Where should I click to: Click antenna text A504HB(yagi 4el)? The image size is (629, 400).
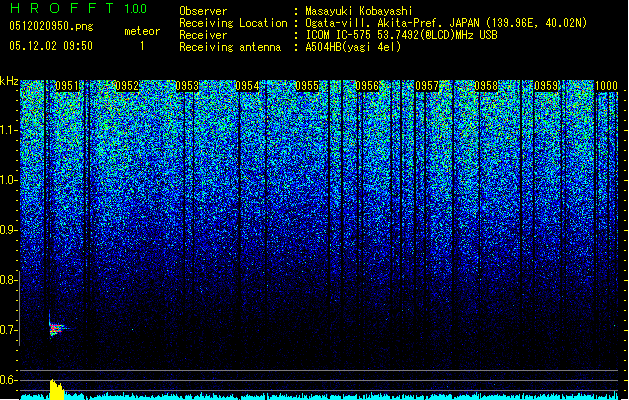pyautogui.click(x=353, y=47)
